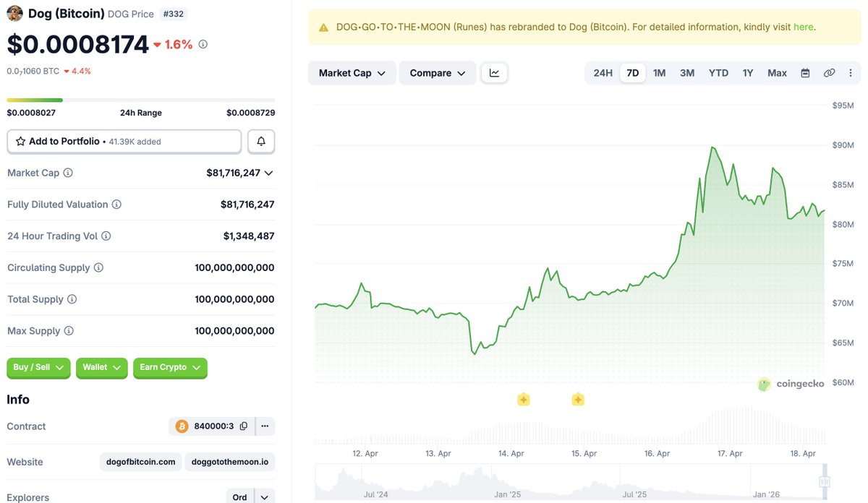Open the Market Cap chart dropdown
The height and width of the screenshot is (503, 868).
point(352,73)
